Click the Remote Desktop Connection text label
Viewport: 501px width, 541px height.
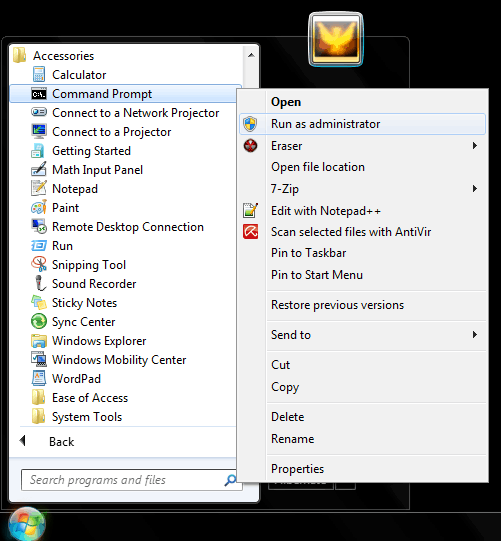pyautogui.click(x=128, y=227)
